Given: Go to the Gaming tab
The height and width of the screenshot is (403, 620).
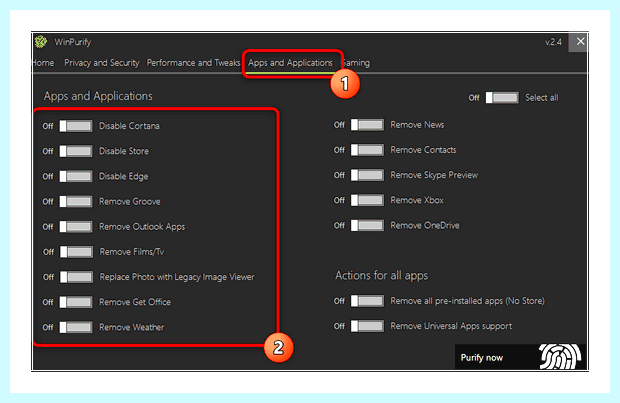Looking at the screenshot, I should tap(356, 63).
